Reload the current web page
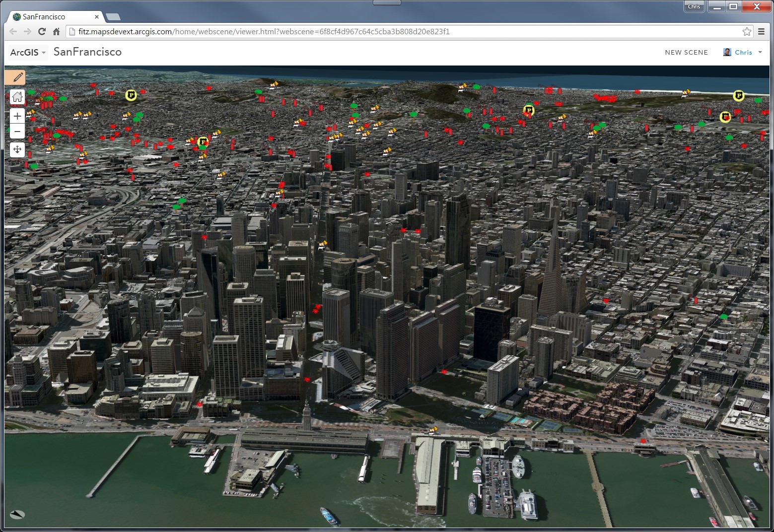This screenshot has width=774, height=532. [42, 32]
